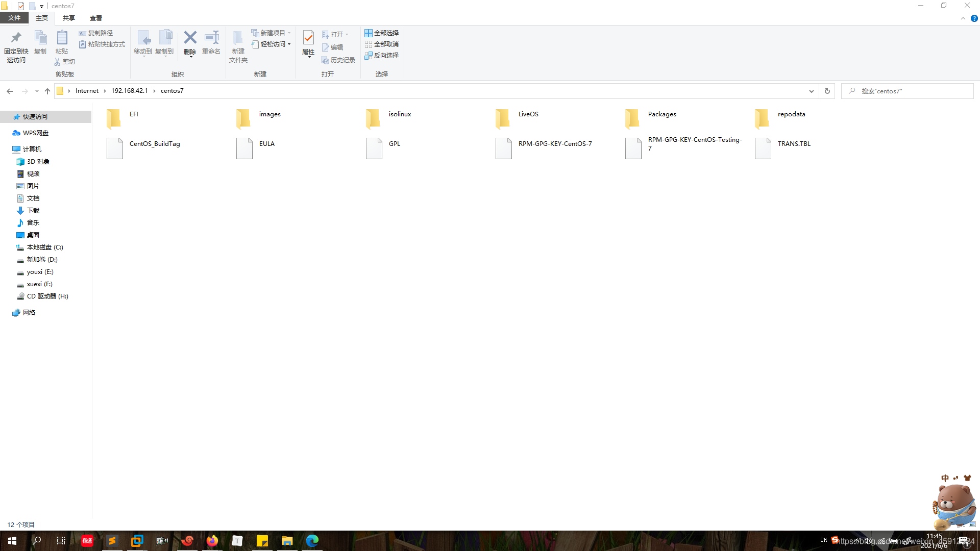Click Select none in ribbon

(382, 44)
